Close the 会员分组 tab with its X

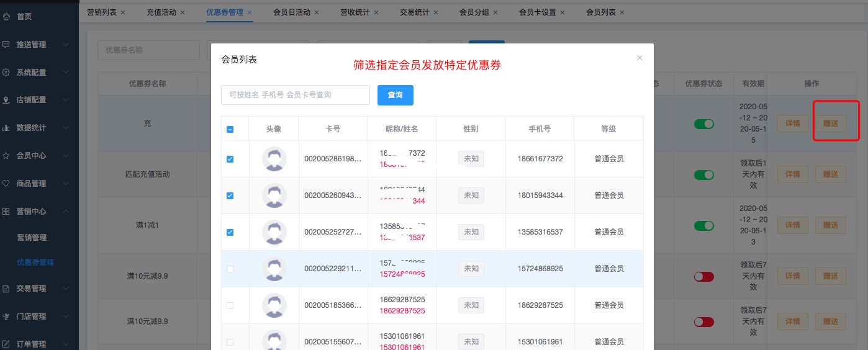495,12
